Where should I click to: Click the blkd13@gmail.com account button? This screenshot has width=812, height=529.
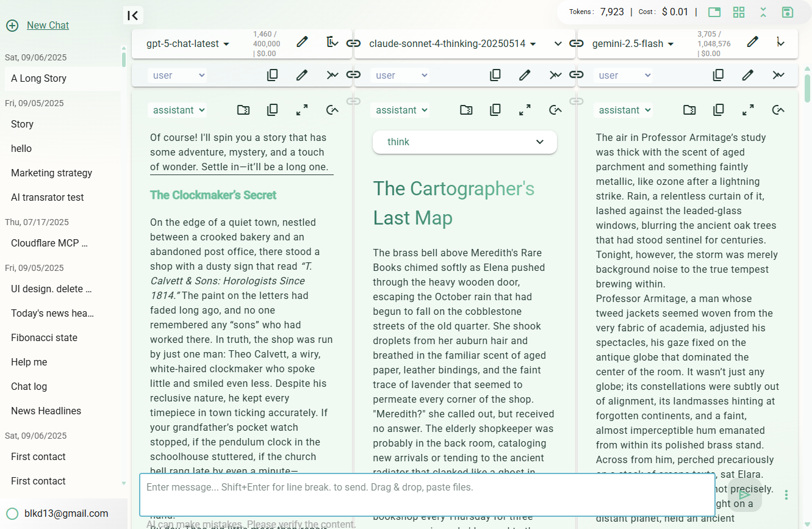(x=66, y=513)
